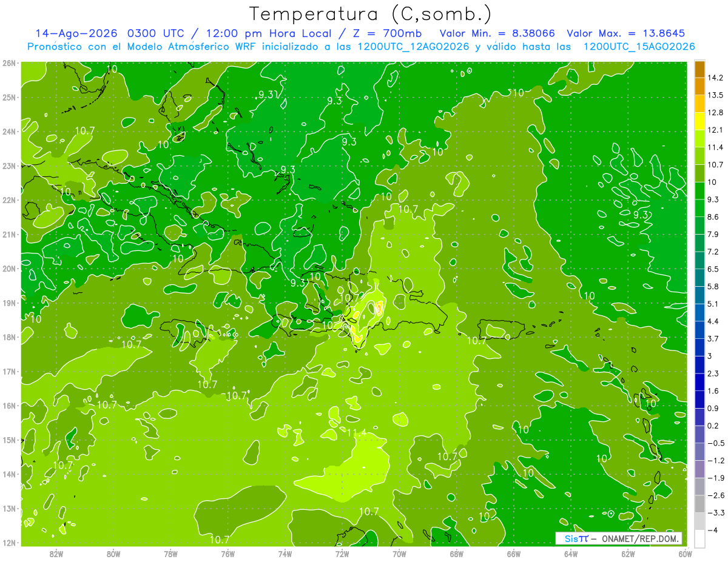Click the "13.5" value on the color legend

716,95
